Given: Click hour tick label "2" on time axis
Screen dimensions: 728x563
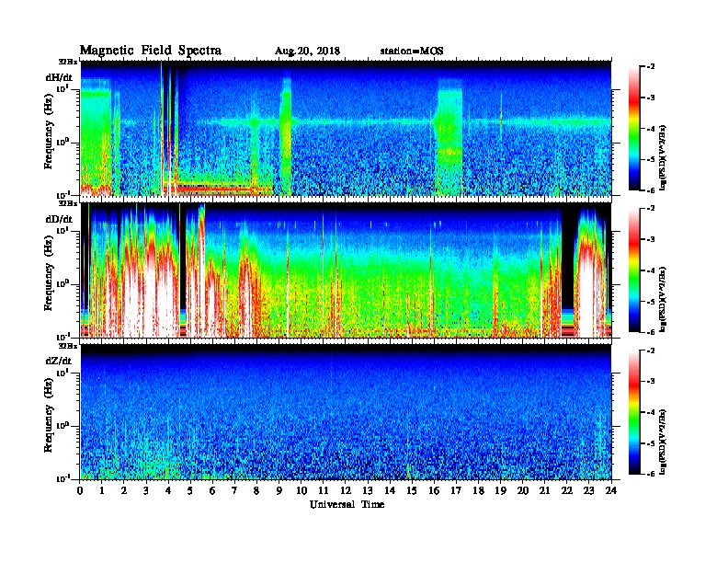Looking at the screenshot, I should tap(124, 491).
